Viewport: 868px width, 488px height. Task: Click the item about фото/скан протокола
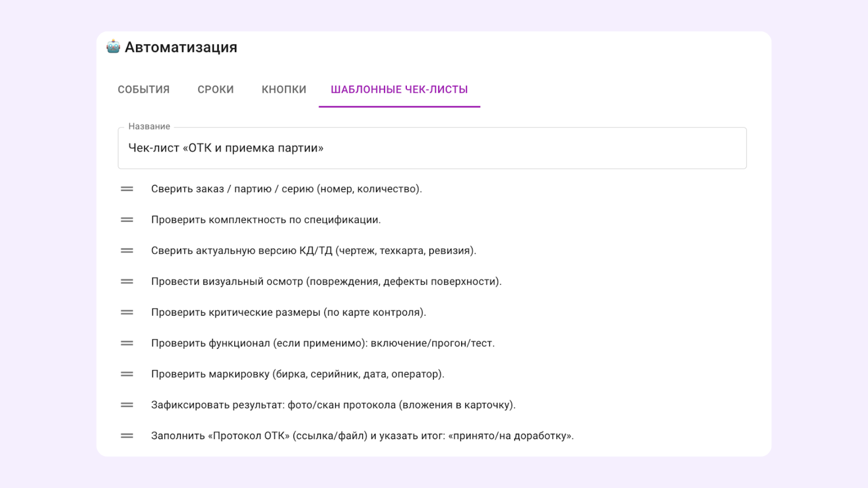[x=334, y=404]
